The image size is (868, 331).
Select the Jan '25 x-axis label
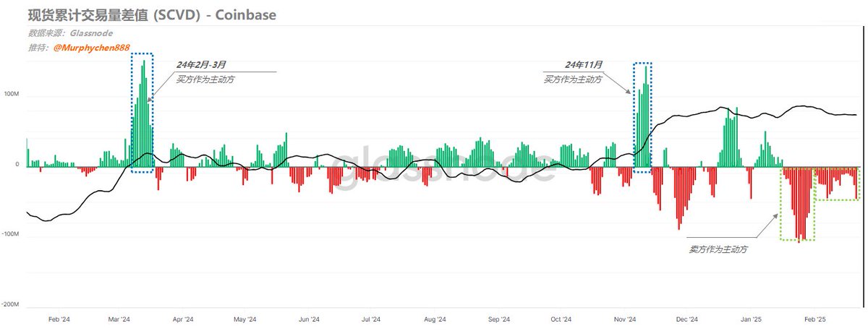pyautogui.click(x=750, y=319)
